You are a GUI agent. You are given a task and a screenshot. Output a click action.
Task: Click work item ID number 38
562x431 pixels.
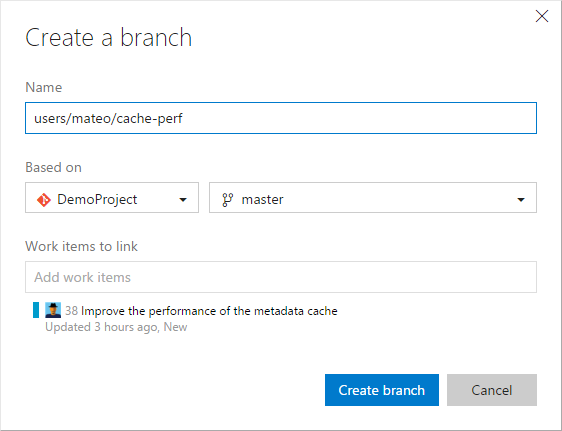point(71,311)
